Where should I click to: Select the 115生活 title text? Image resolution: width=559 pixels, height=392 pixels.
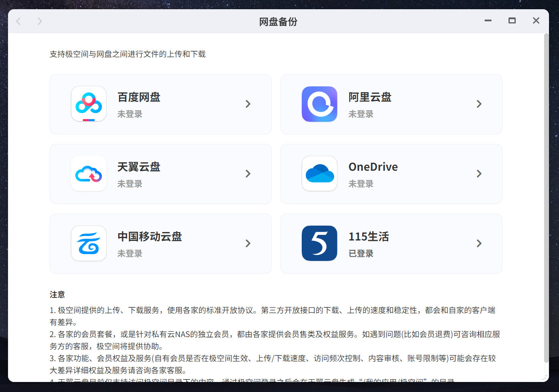tap(369, 236)
